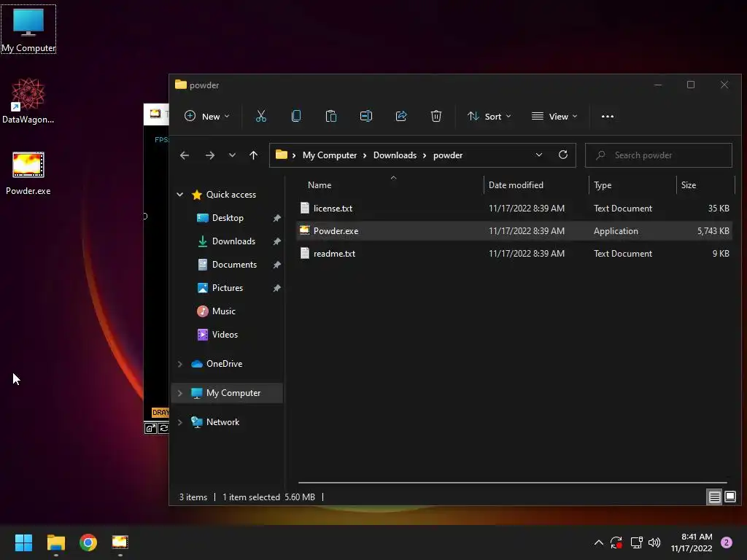
Task: Go forward with the right arrow
Action: pyautogui.click(x=209, y=155)
